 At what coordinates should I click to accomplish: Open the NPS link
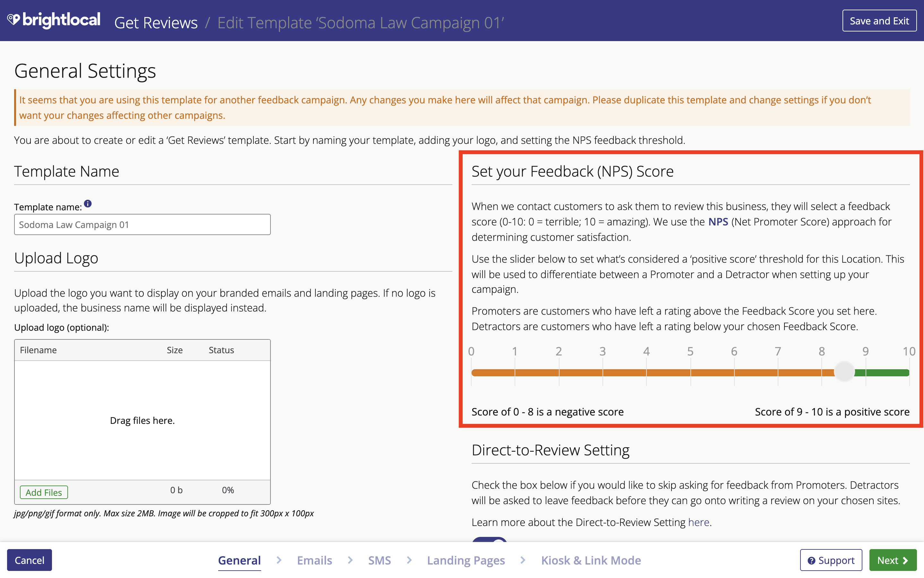pos(718,222)
